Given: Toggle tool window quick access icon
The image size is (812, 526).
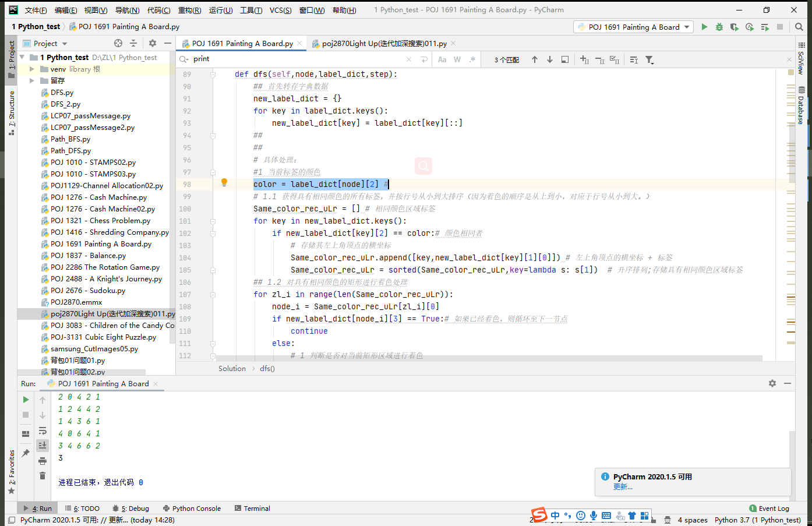Looking at the screenshot, I should 12,520.
